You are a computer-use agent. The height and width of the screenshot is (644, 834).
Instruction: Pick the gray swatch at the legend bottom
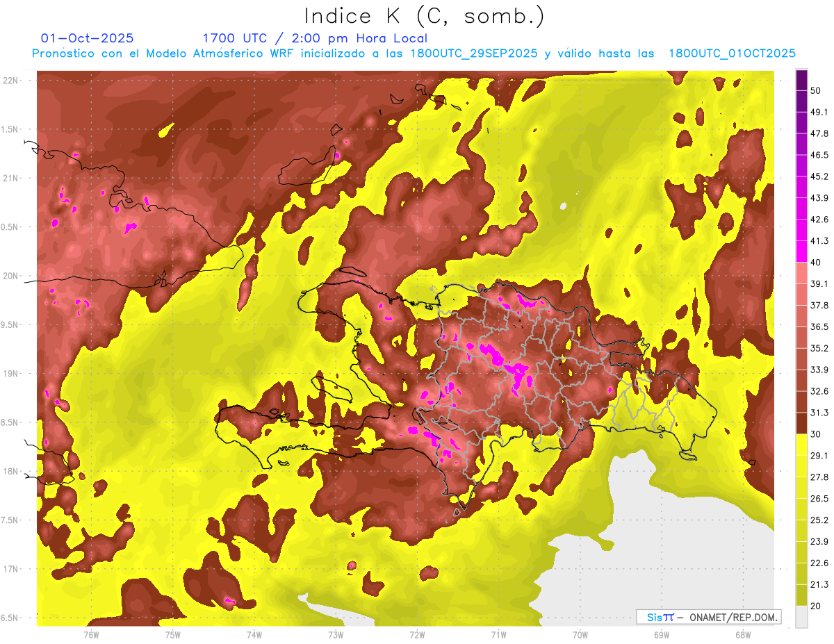(801, 616)
